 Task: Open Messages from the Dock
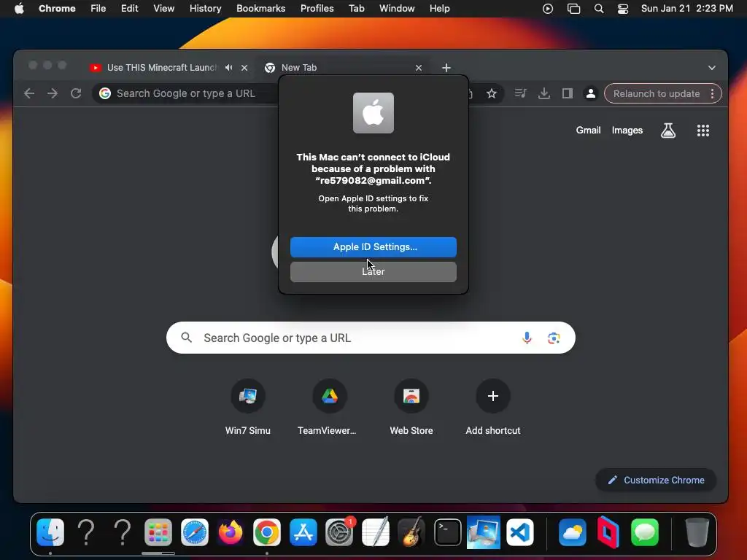coord(645,532)
